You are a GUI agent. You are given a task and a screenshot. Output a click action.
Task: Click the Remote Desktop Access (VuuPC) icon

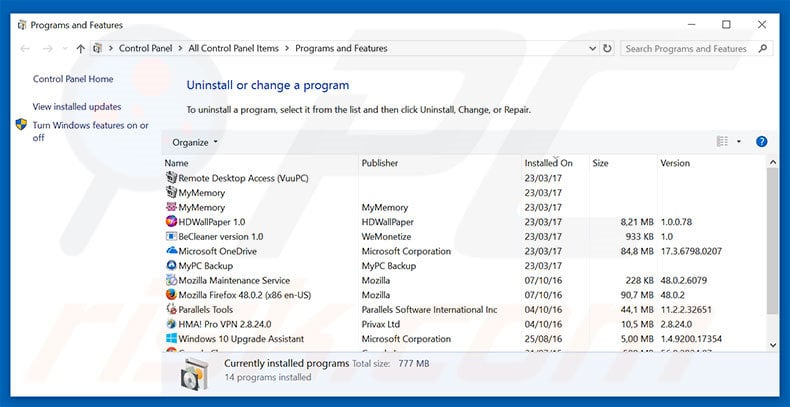(172, 178)
